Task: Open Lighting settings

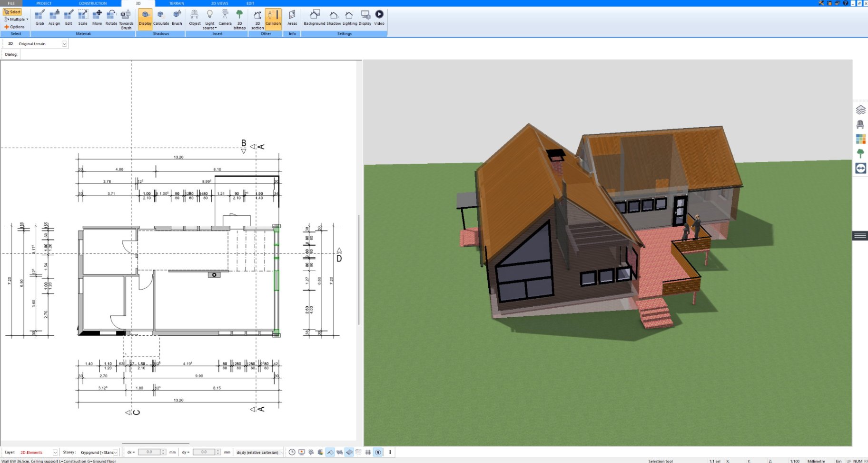Action: (349, 17)
